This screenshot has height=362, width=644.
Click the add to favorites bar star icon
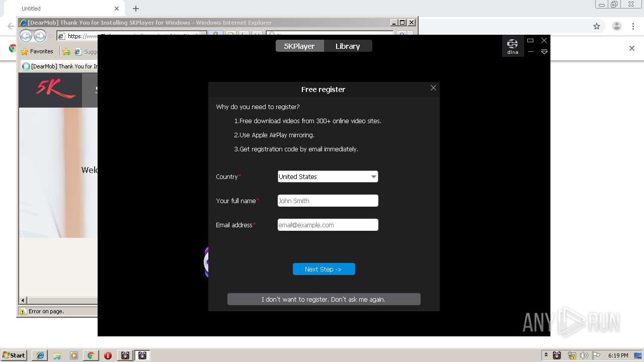point(66,51)
